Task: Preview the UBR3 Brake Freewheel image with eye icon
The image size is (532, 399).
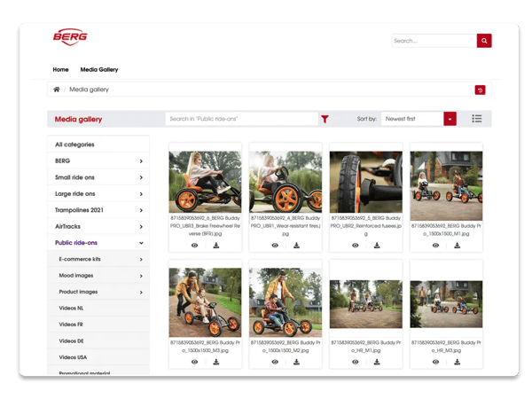Action: tap(194, 246)
